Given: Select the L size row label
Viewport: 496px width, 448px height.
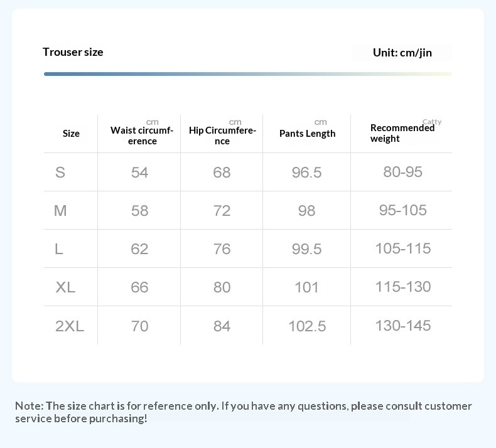Looking at the screenshot, I should click(x=59, y=249).
